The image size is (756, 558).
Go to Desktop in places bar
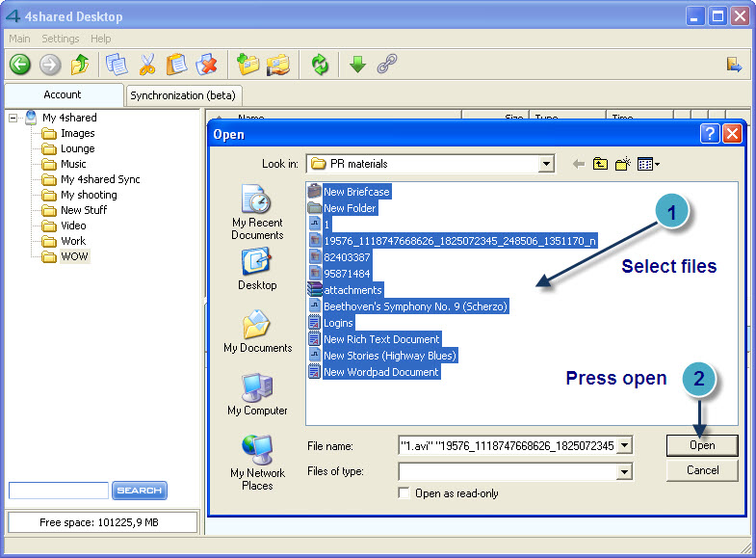coord(257,269)
